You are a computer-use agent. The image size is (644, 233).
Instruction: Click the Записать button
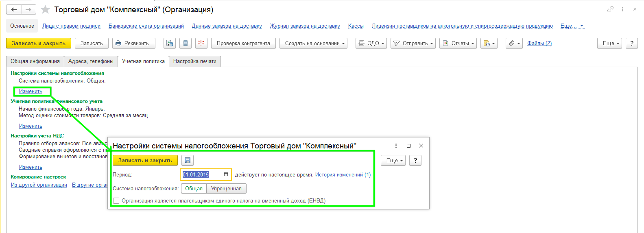point(92,43)
